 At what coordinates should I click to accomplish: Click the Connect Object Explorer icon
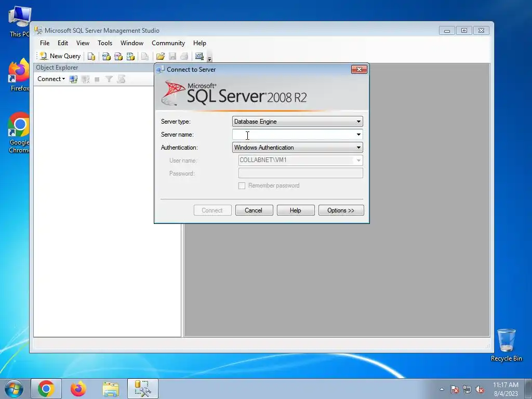[73, 79]
